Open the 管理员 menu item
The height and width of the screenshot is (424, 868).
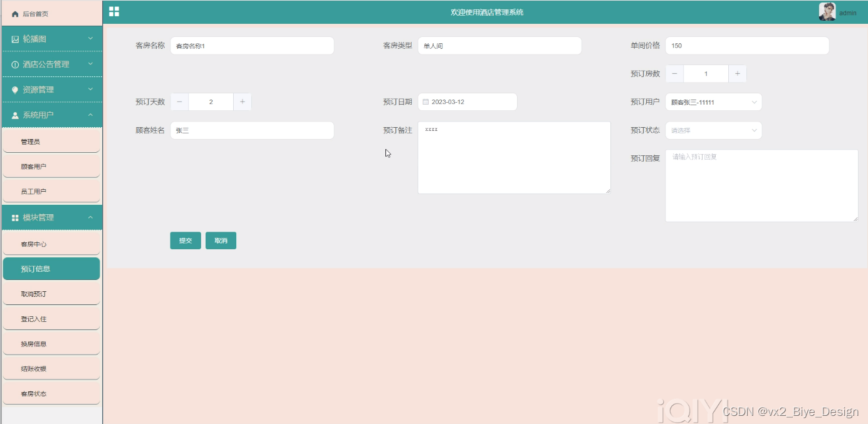click(51, 142)
